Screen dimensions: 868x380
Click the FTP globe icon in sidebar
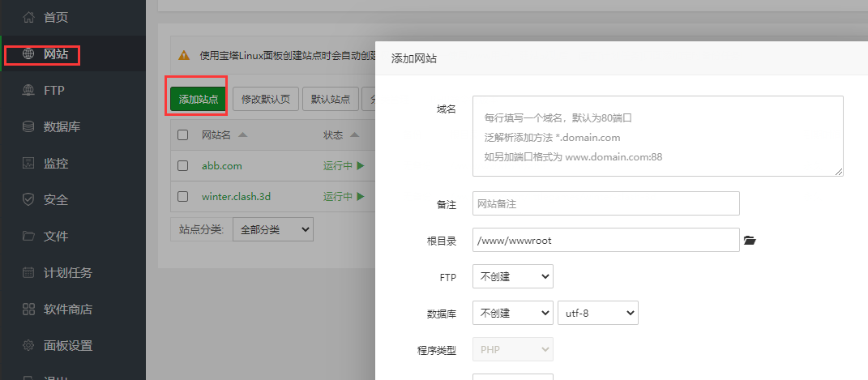coord(28,90)
